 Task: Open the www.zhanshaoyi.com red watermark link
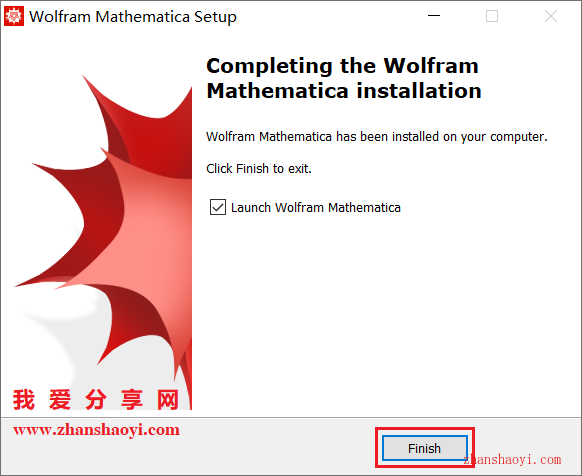(x=96, y=430)
